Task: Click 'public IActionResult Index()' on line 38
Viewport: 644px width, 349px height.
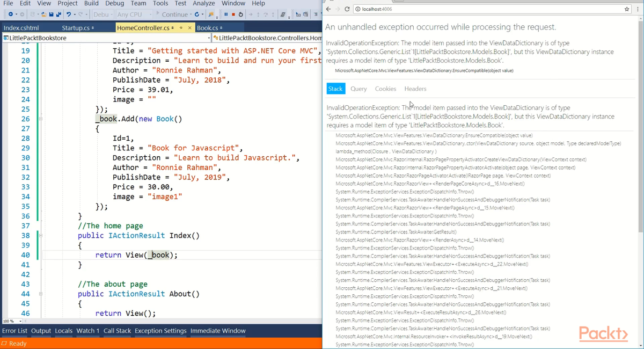Action: tap(138, 236)
